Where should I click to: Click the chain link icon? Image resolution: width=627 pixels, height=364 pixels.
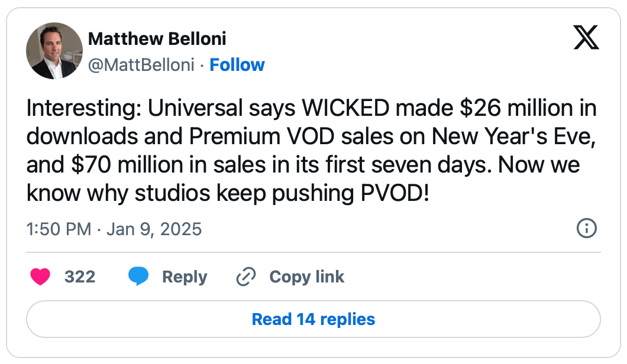[245, 277]
